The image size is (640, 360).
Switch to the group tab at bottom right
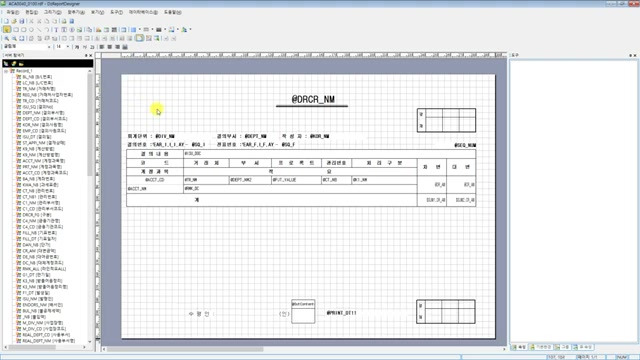point(563,347)
